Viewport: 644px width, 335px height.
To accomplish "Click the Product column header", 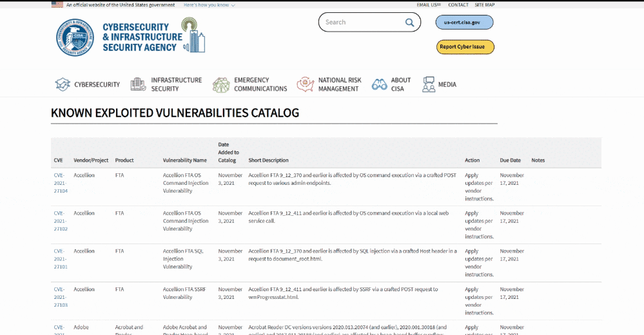I will [124, 160].
